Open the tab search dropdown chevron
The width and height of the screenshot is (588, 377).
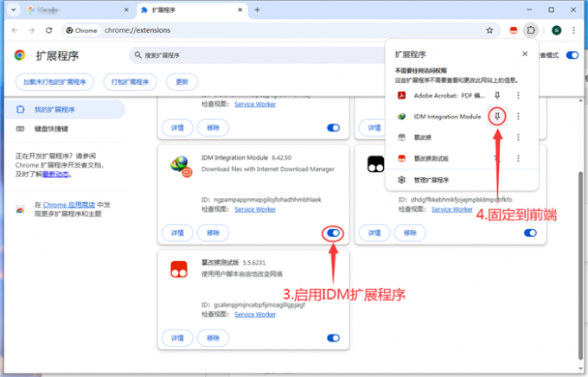coord(14,10)
